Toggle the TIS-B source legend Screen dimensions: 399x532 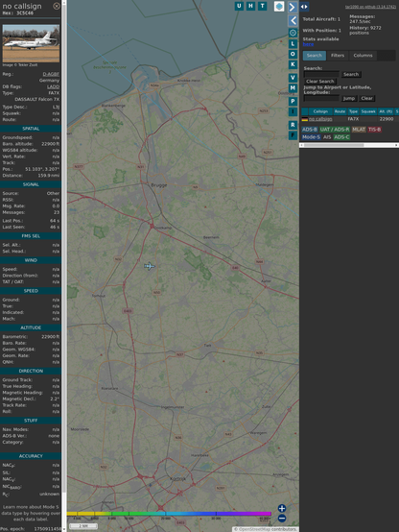coord(374,130)
